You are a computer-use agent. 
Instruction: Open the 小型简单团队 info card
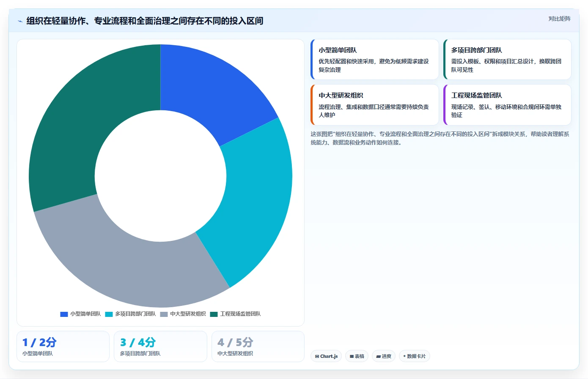pos(375,60)
